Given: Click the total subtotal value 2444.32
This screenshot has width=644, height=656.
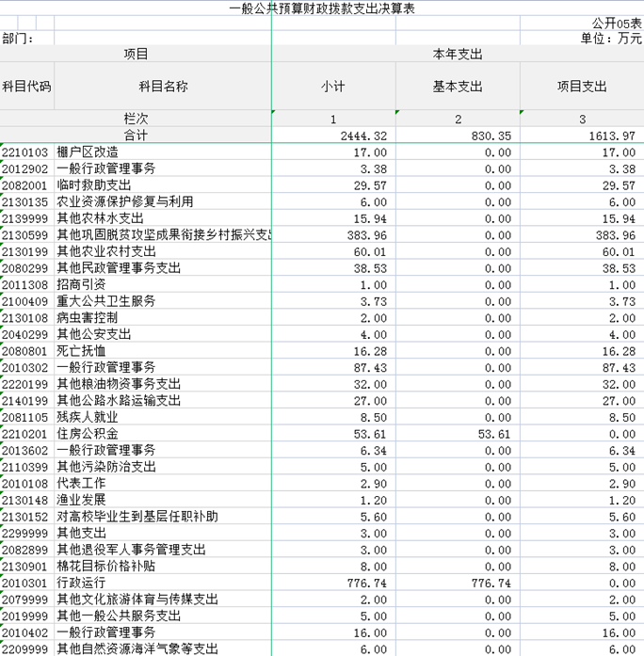Looking at the screenshot, I should pos(363,136).
